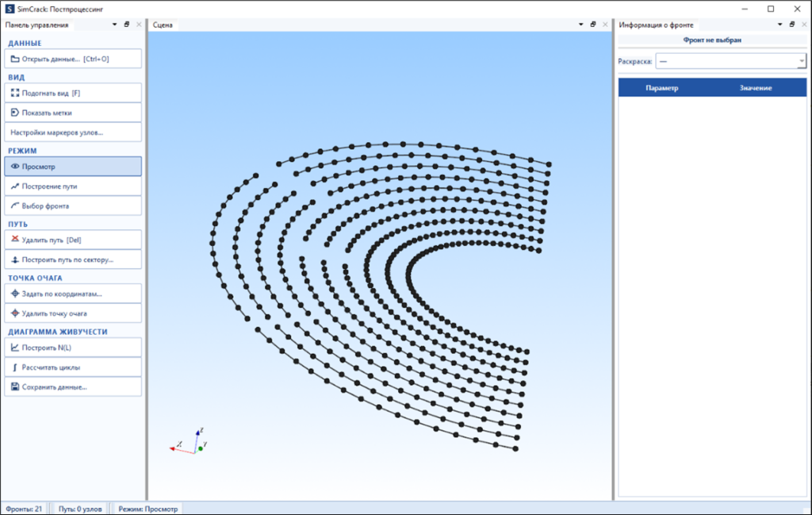The image size is (812, 515).
Task: Minimize the SimCrack window
Action: (745, 9)
